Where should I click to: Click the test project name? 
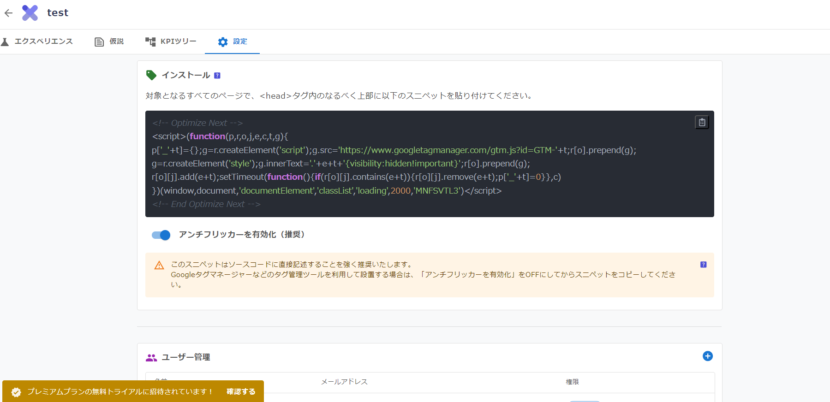57,14
